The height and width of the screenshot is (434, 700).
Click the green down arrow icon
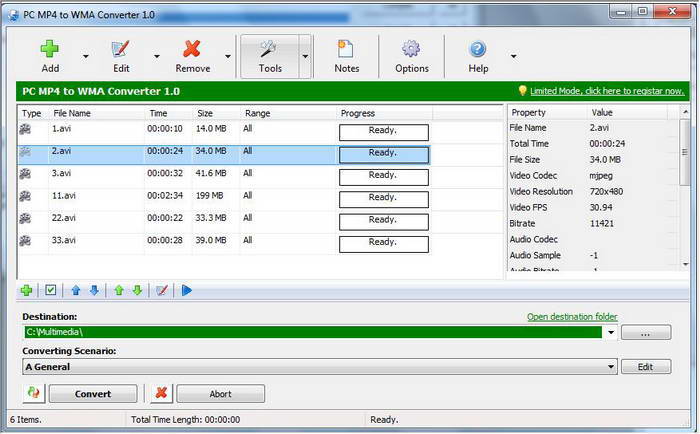point(137,291)
